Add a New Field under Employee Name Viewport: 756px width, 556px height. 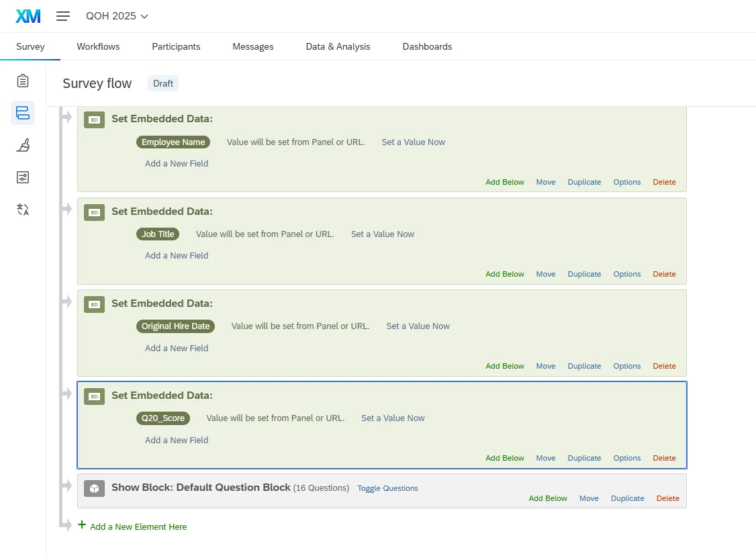[x=177, y=163]
